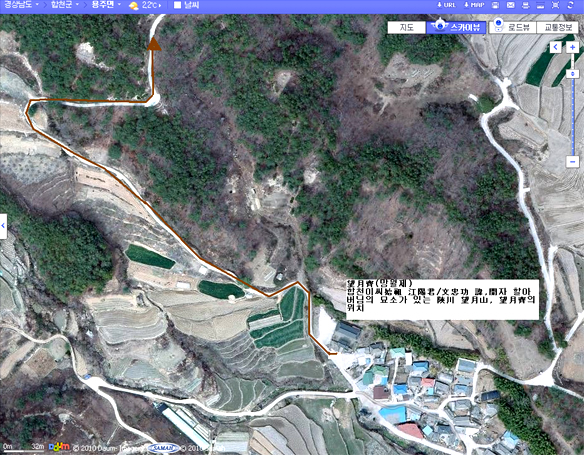Toggle the 날씨 weather checkbox
This screenshot has height=455, width=584.
coord(177,5)
